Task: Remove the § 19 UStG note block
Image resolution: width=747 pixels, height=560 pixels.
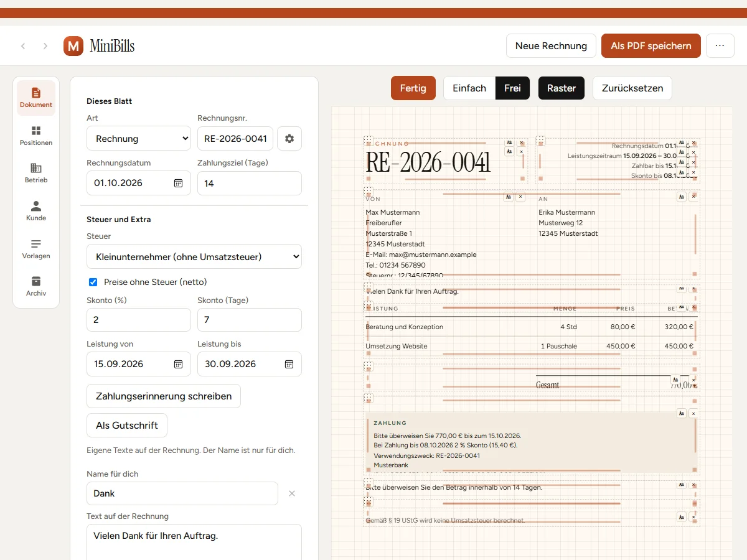Action: [693, 517]
